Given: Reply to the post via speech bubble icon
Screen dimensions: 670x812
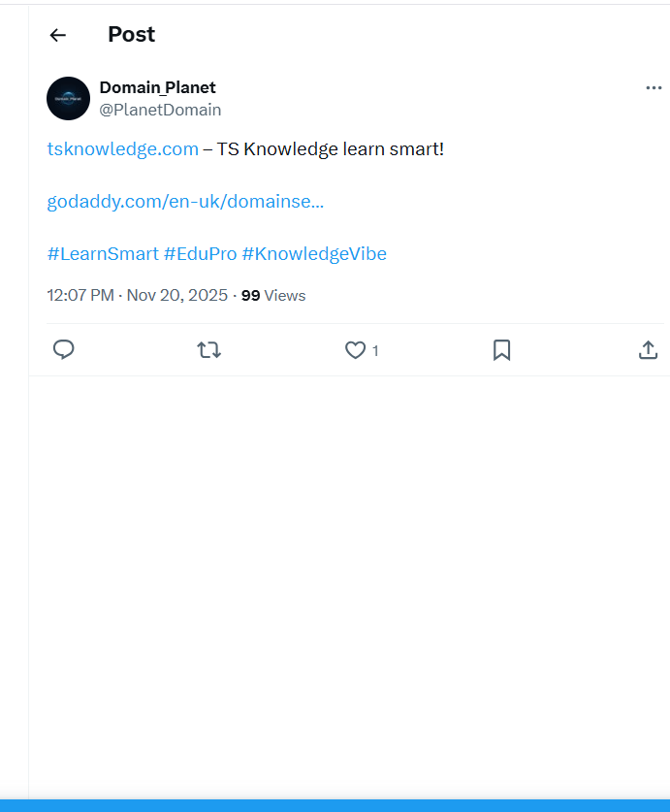Looking at the screenshot, I should [64, 350].
